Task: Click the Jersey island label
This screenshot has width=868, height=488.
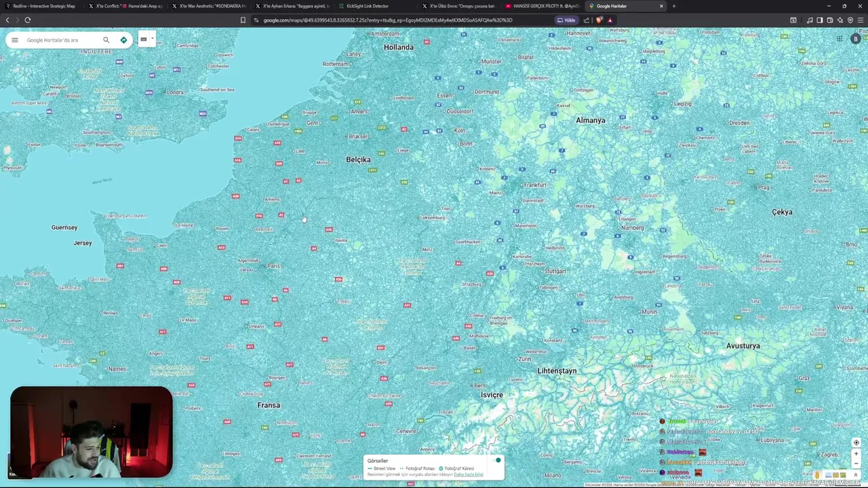Action: (x=83, y=243)
